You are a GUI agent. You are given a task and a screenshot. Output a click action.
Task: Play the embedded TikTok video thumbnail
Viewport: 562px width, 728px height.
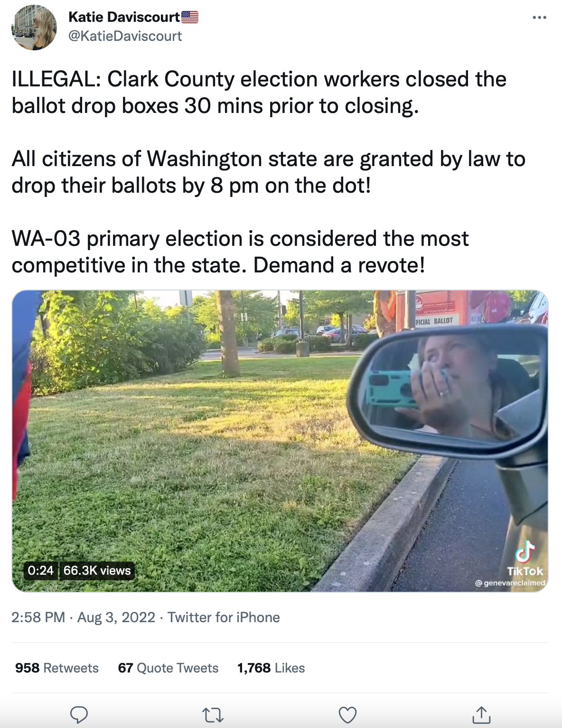pos(281,441)
